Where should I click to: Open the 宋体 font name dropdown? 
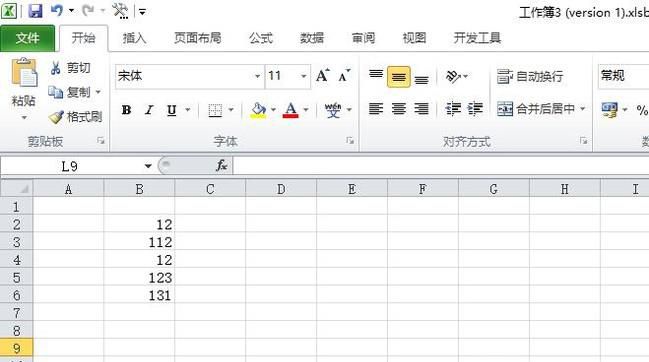click(257, 76)
